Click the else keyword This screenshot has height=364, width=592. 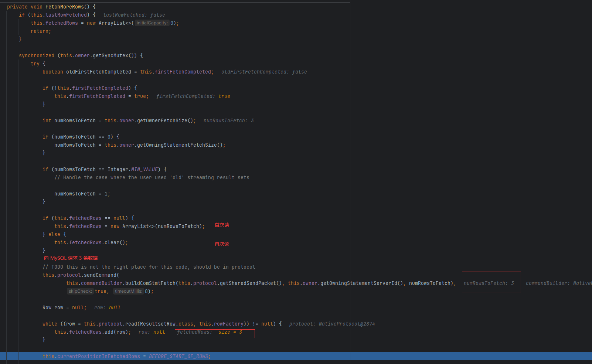click(54, 234)
